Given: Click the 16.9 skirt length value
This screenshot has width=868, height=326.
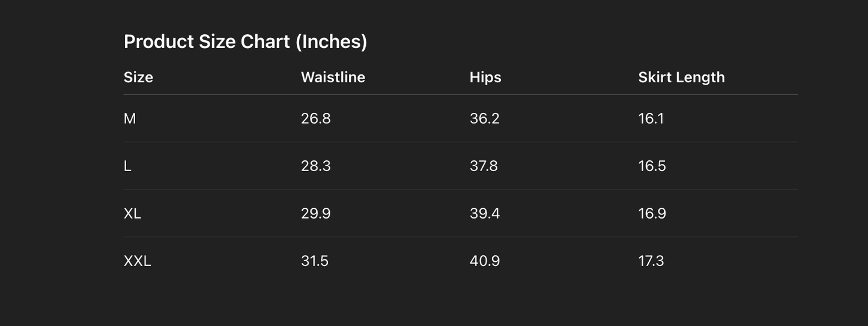Looking at the screenshot, I should click(652, 214).
